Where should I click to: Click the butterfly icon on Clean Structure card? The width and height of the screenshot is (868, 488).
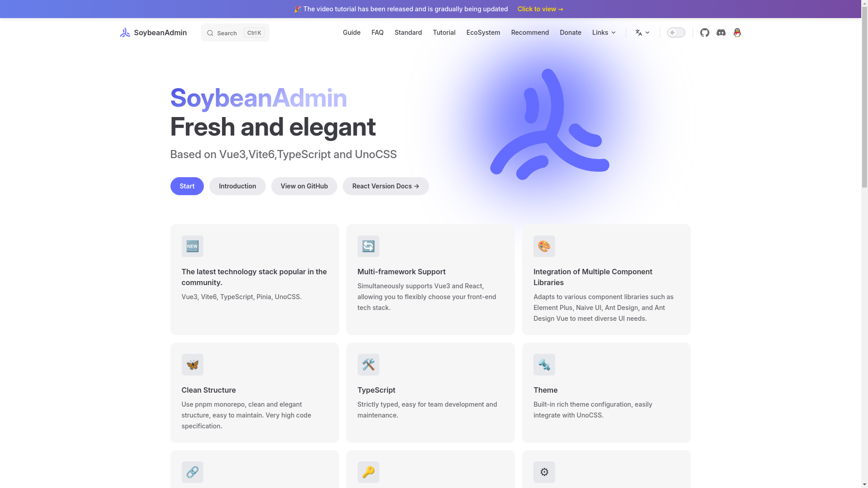tap(192, 365)
